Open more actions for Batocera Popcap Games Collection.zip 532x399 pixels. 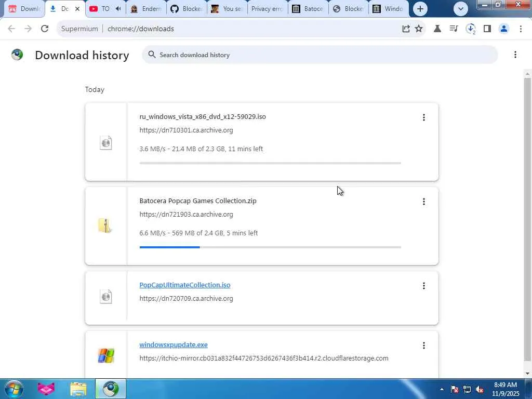point(424,202)
